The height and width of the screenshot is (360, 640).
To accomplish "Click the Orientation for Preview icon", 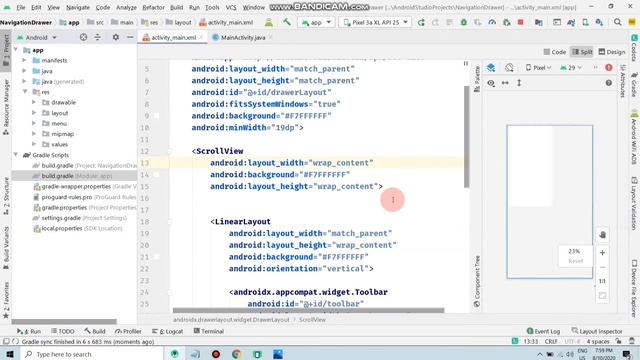I will coord(509,68).
